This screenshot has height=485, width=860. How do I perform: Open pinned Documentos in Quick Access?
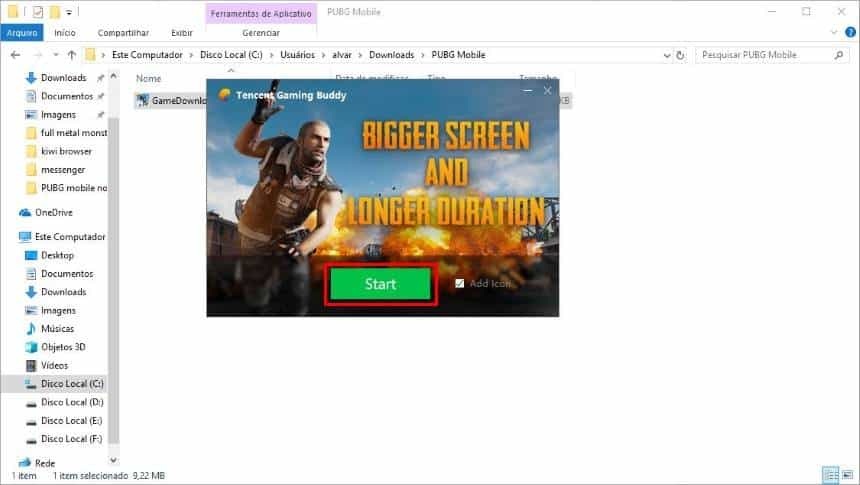(67, 96)
